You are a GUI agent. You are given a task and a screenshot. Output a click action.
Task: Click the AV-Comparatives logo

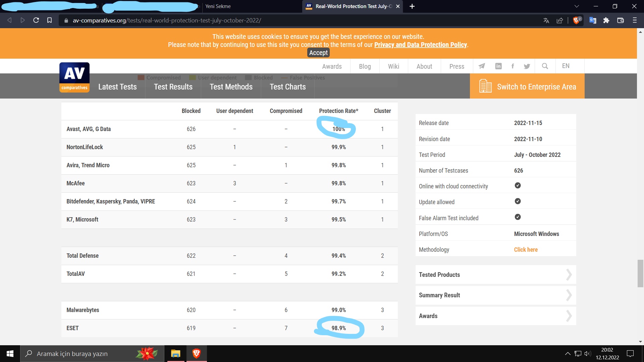click(x=74, y=77)
